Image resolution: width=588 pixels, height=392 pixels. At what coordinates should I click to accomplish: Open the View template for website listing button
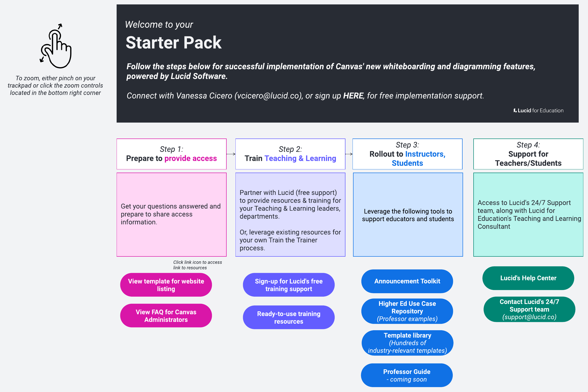tap(166, 285)
